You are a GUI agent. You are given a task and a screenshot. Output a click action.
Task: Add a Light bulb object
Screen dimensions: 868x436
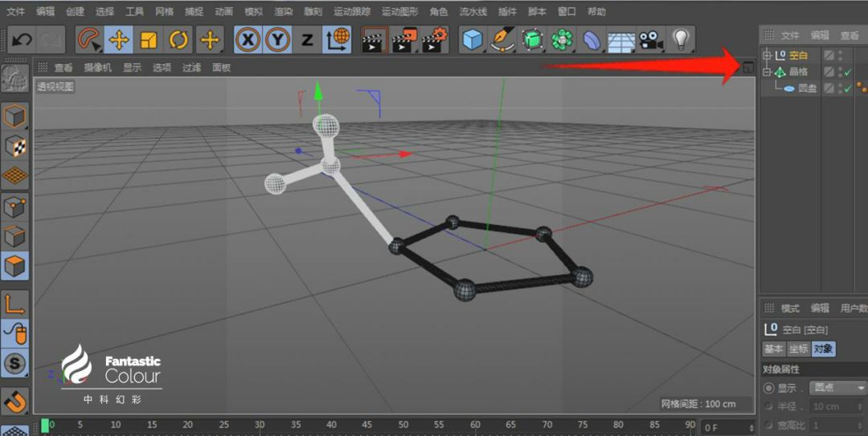(x=681, y=40)
